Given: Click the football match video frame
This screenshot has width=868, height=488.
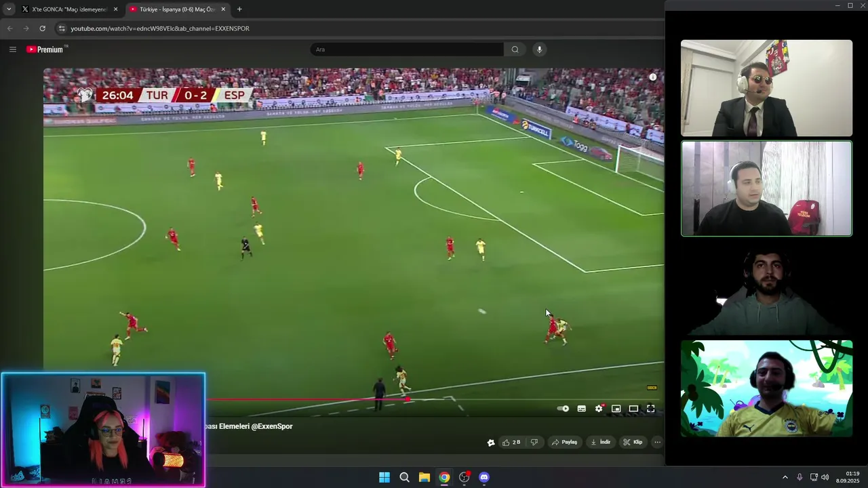Looking at the screenshot, I should point(353,242).
